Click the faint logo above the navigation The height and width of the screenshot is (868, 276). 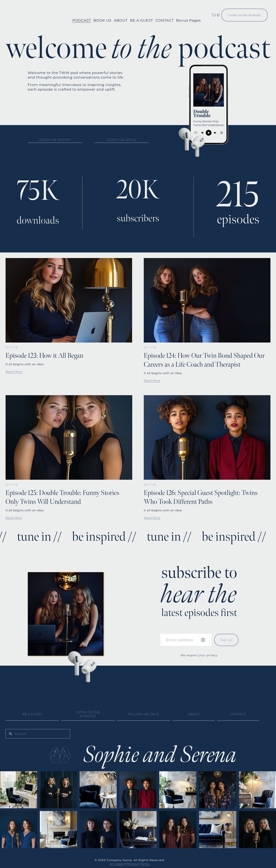136,11
